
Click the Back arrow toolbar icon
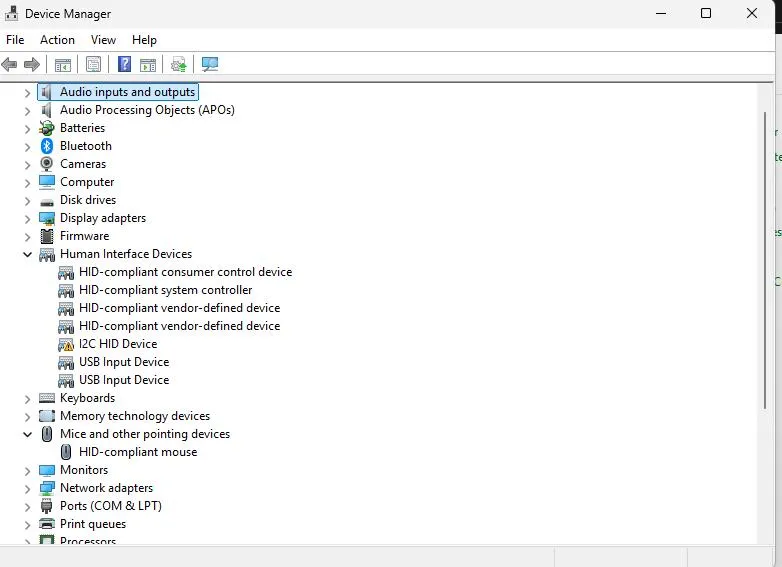point(9,64)
